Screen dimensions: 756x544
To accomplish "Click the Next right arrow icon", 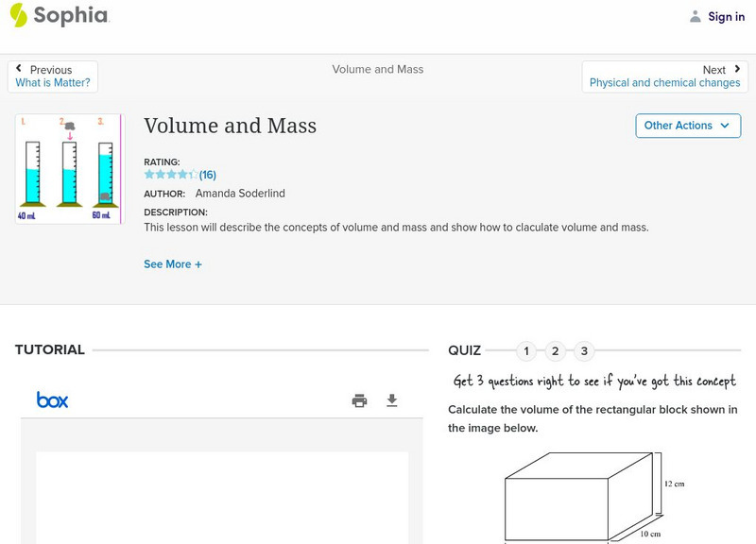I will pyautogui.click(x=737, y=69).
